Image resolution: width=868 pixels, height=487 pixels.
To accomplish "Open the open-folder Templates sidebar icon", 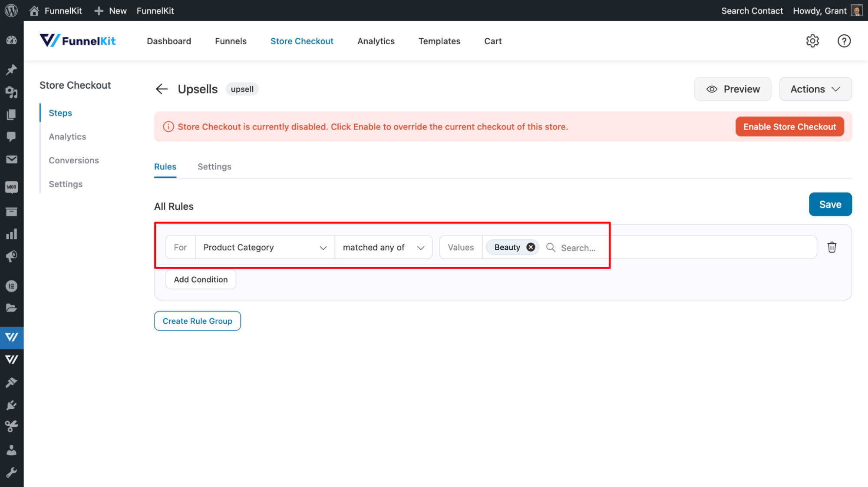I will click(x=12, y=308).
